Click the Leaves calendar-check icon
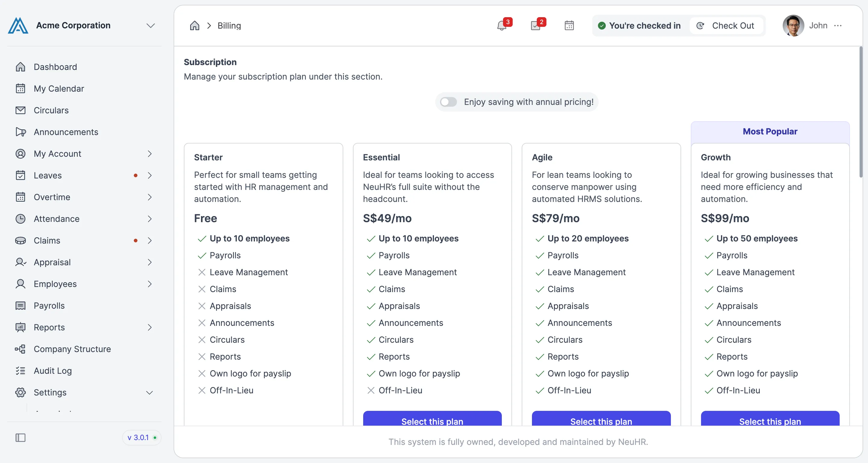 point(20,175)
